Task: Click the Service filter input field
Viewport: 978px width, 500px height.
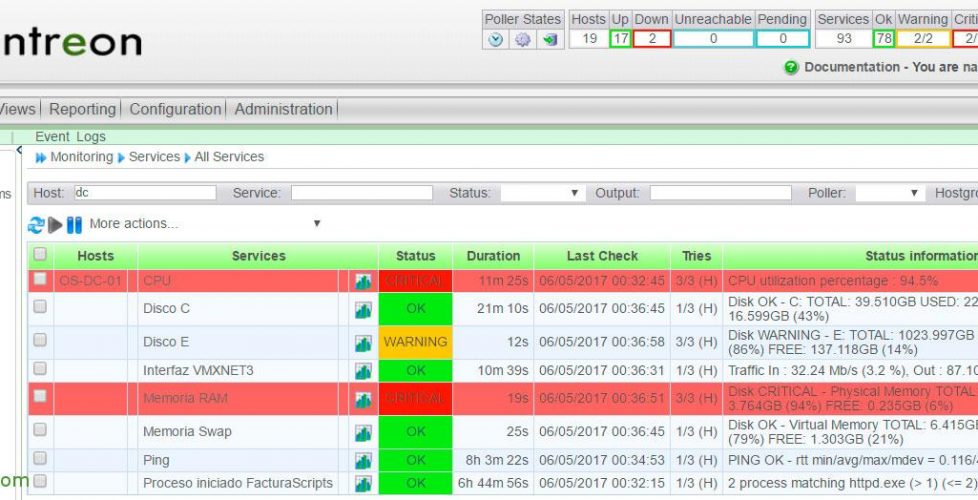Action: [362, 193]
